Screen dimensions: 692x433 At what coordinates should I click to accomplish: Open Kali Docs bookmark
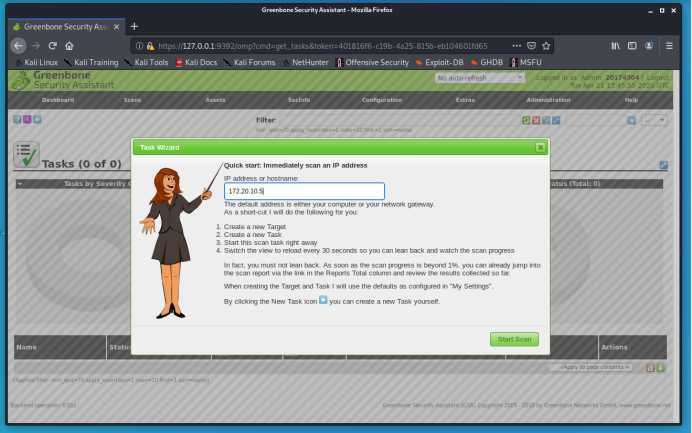click(196, 63)
